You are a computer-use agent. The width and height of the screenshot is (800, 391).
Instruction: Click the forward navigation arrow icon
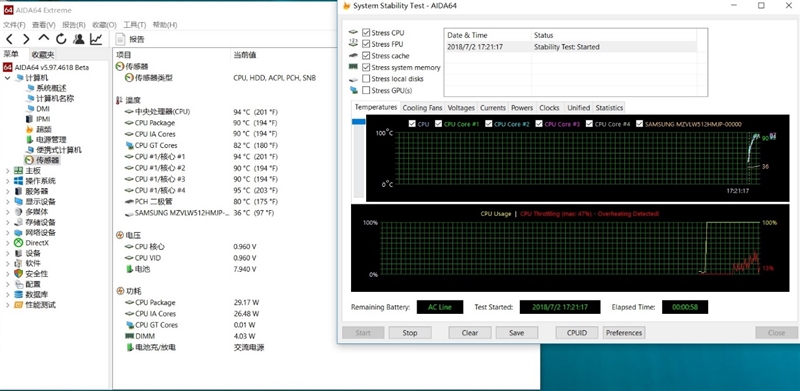pyautogui.click(x=26, y=39)
